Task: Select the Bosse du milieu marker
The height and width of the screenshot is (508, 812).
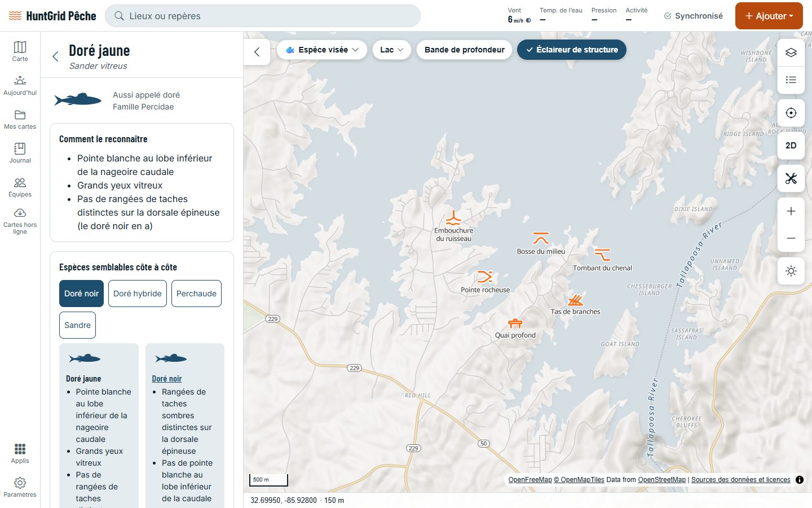Action: [x=541, y=238]
